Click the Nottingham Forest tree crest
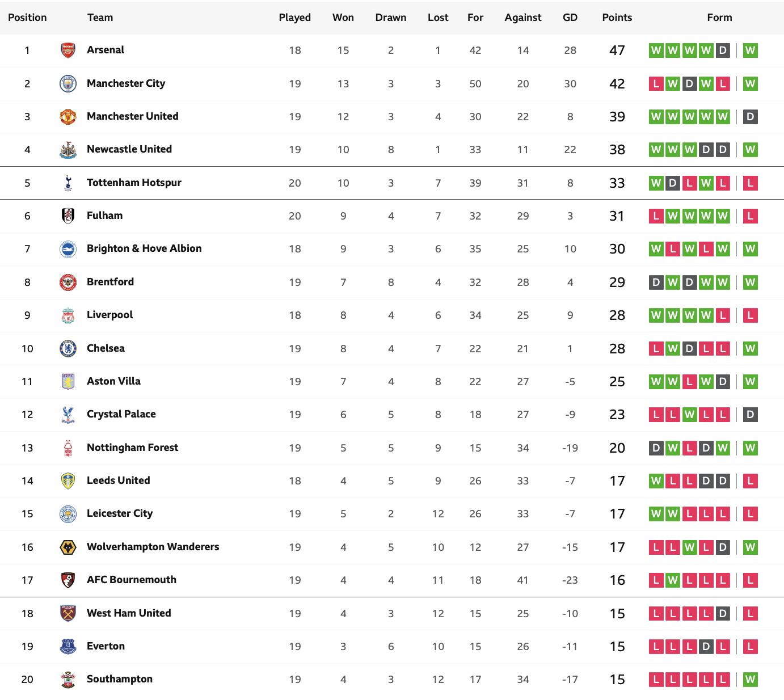 pos(68,448)
